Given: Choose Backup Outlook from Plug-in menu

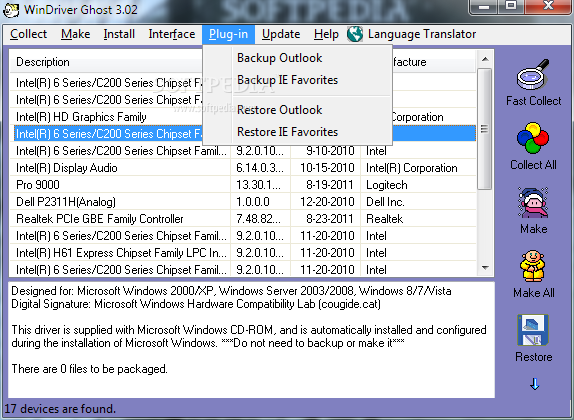Looking at the screenshot, I should coord(297,58).
